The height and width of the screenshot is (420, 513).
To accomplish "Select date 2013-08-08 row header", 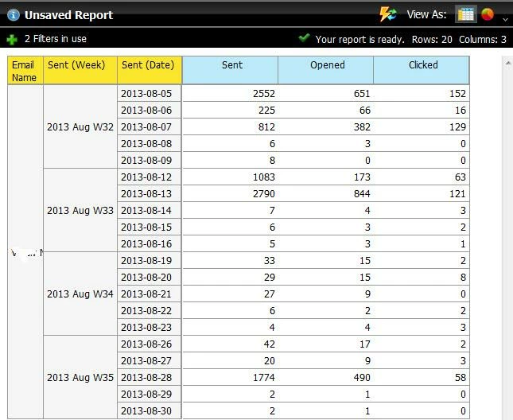I will click(150, 144).
